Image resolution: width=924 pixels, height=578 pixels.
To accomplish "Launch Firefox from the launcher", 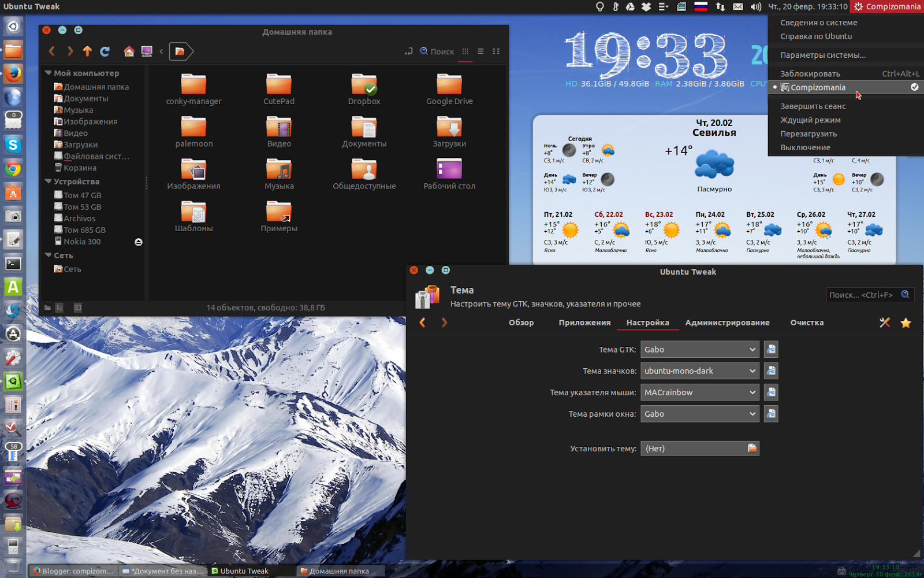I will [13, 74].
